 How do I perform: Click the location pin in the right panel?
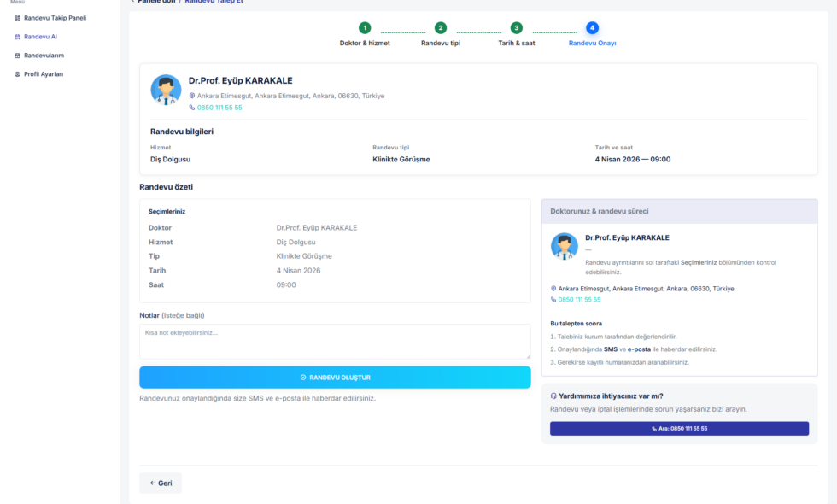pos(553,289)
